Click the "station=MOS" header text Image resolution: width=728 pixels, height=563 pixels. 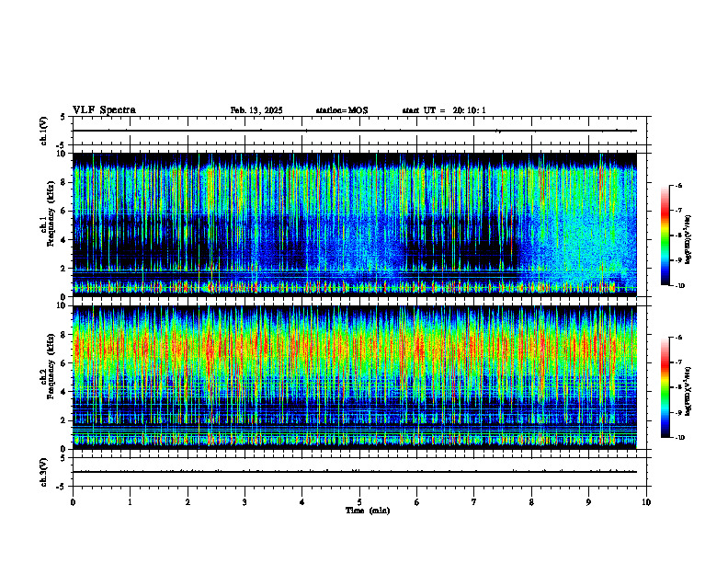342,110
